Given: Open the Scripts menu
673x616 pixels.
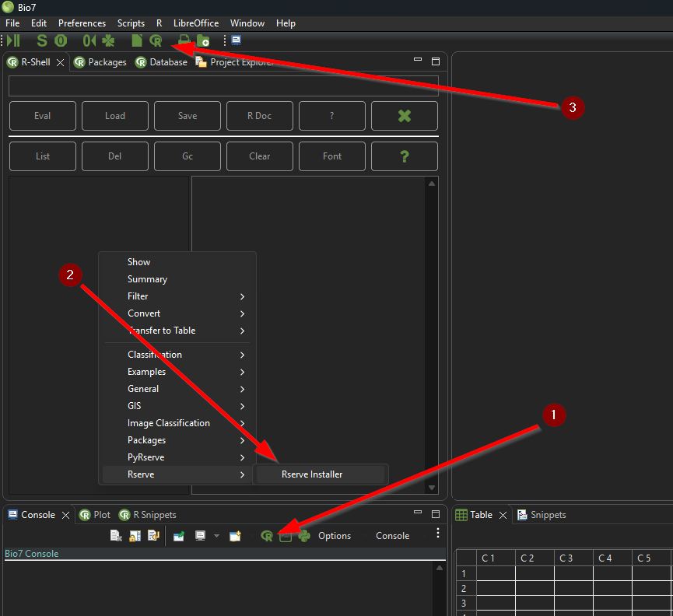Looking at the screenshot, I should (131, 23).
